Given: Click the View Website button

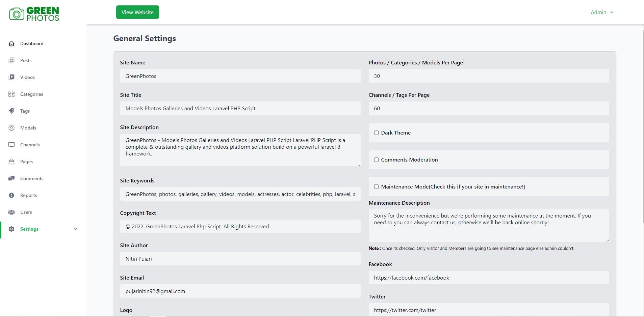Looking at the screenshot, I should (137, 12).
